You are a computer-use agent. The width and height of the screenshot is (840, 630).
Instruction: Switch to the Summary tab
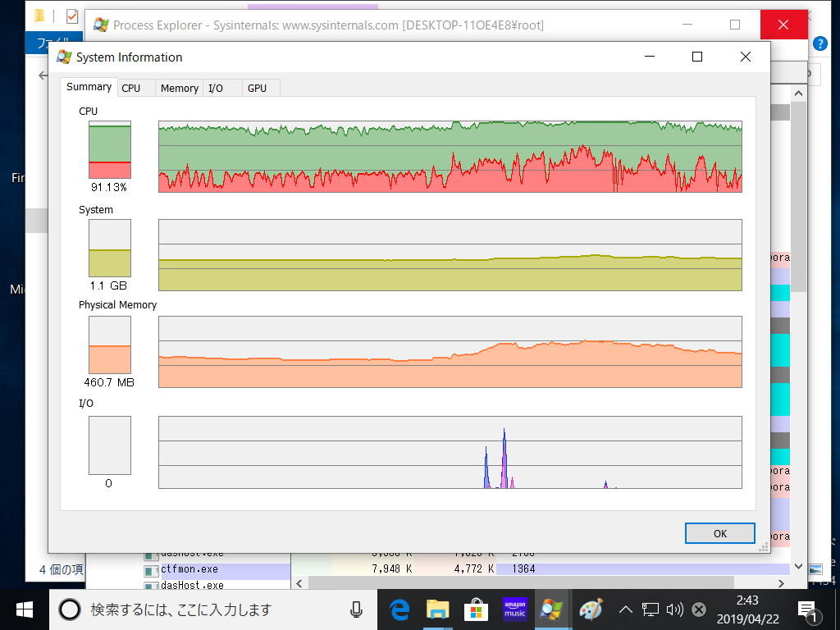click(x=89, y=87)
